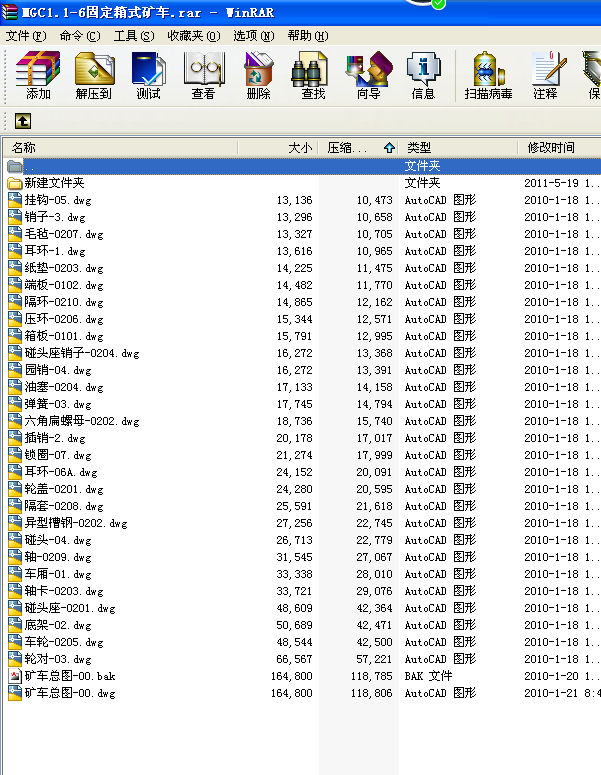Click the icon of 耳环-1.dwg
This screenshot has width=601, height=775.
pos(15,251)
